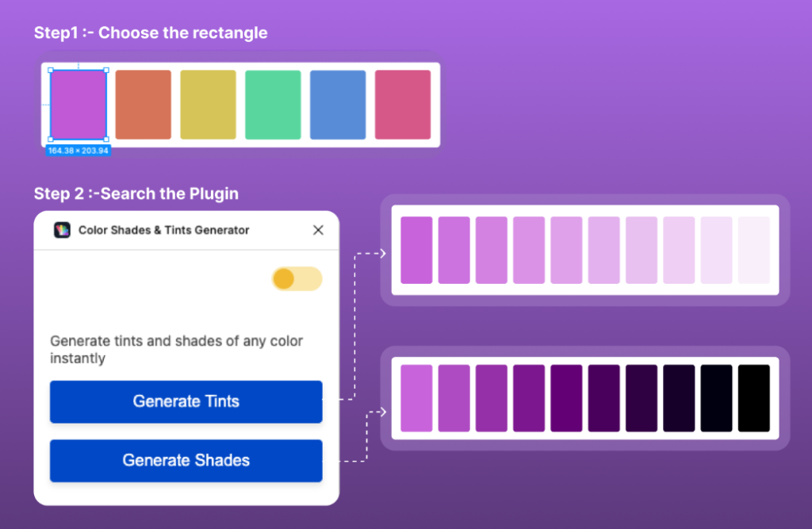Image resolution: width=812 pixels, height=529 pixels.
Task: Click the Generate Shades button
Action: pos(186,461)
